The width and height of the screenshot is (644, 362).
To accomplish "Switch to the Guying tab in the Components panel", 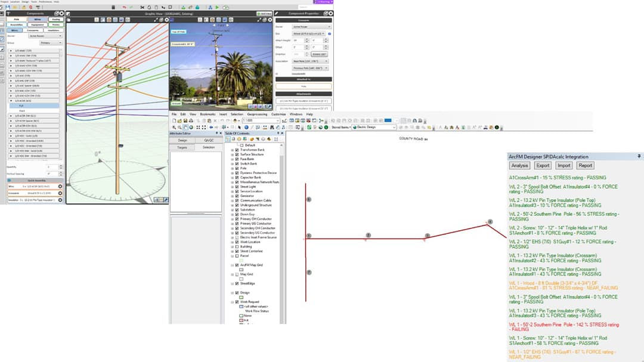I will tap(56, 20).
